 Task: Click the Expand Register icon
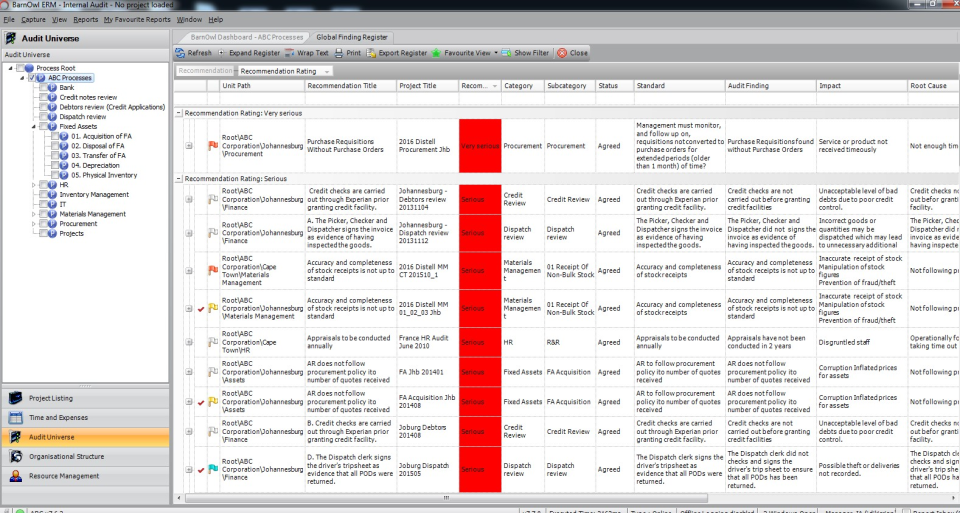[x=222, y=53]
